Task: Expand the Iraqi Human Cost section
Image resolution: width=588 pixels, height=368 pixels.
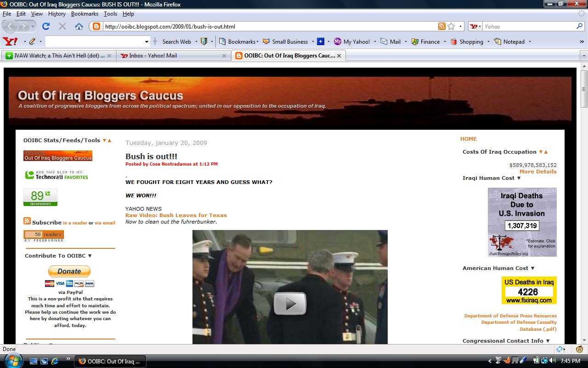Action: [519, 178]
